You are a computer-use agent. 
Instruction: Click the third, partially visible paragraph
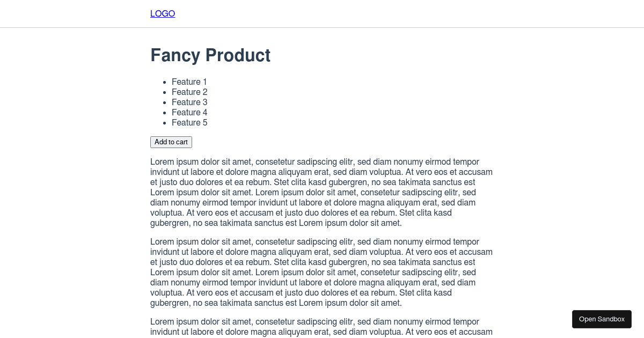pos(321,327)
